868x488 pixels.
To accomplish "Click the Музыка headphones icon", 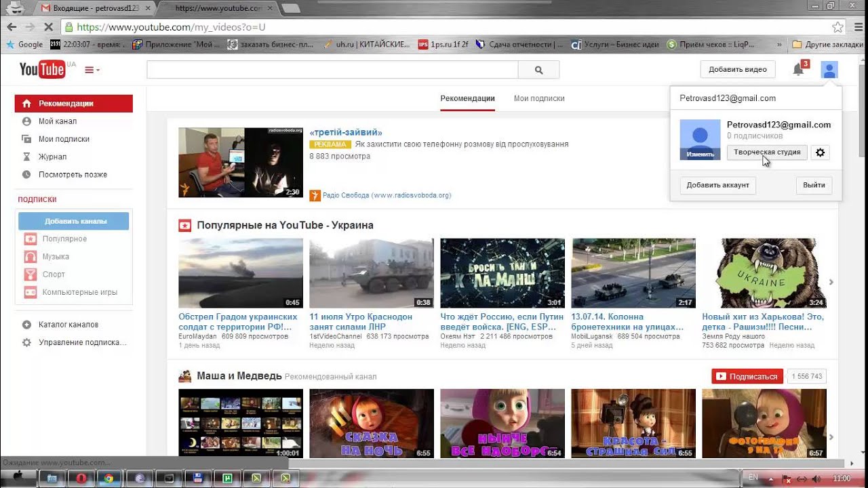I will tap(30, 257).
